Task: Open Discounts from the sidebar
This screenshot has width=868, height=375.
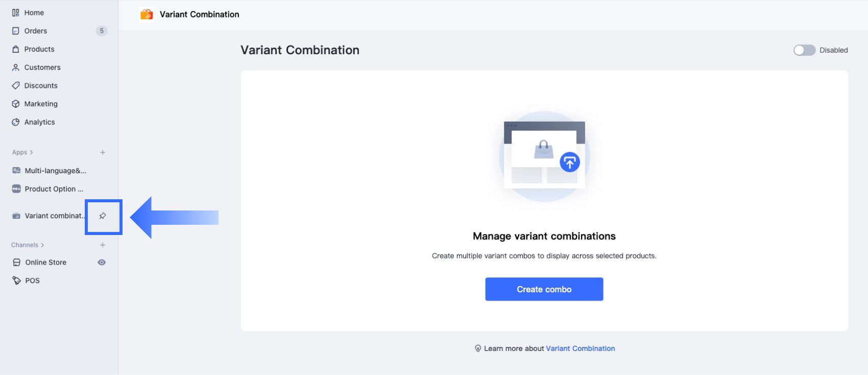Action: click(x=41, y=86)
